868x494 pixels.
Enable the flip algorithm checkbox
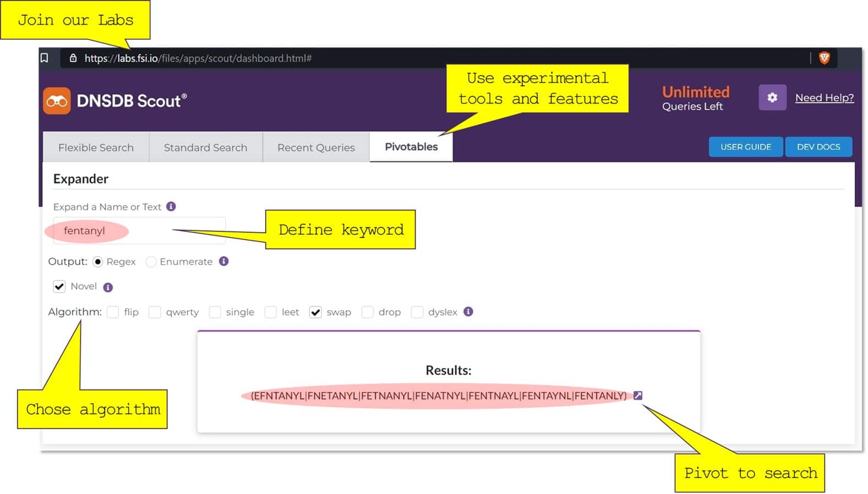tap(113, 312)
